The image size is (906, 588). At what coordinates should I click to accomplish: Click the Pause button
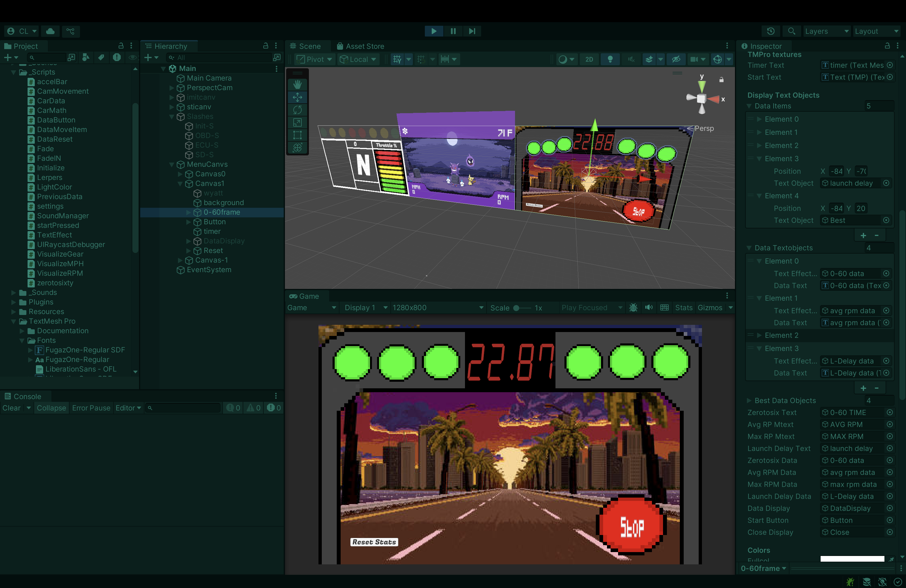tap(453, 31)
